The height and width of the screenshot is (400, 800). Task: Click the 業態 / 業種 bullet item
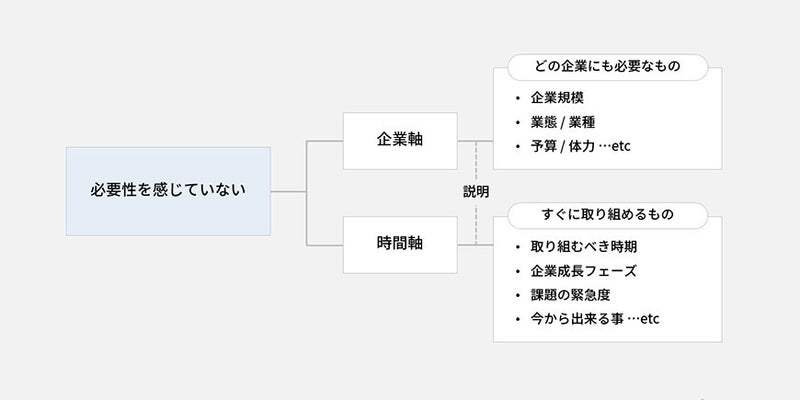(x=562, y=122)
